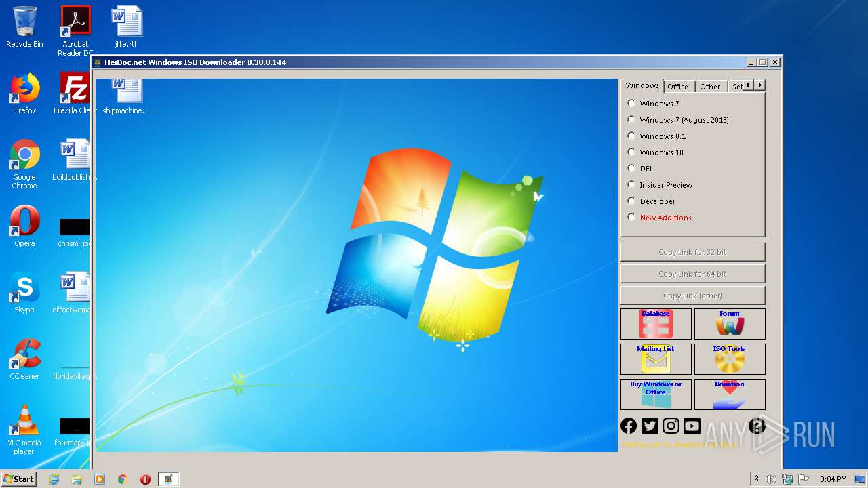Open Buy Windows or Office tile
This screenshot has height=488, width=868.
coord(656,394)
